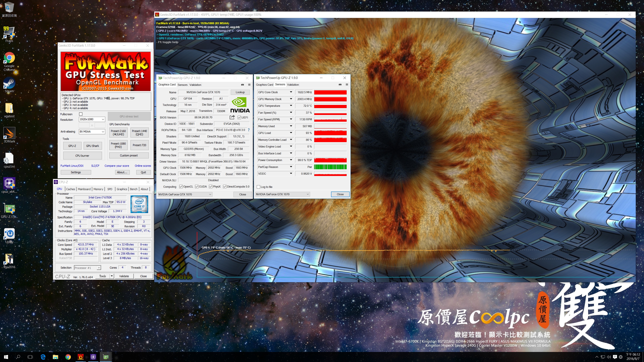
Task: Open the GPU-Z 1.9 desktop icon
Action: tap(9, 210)
